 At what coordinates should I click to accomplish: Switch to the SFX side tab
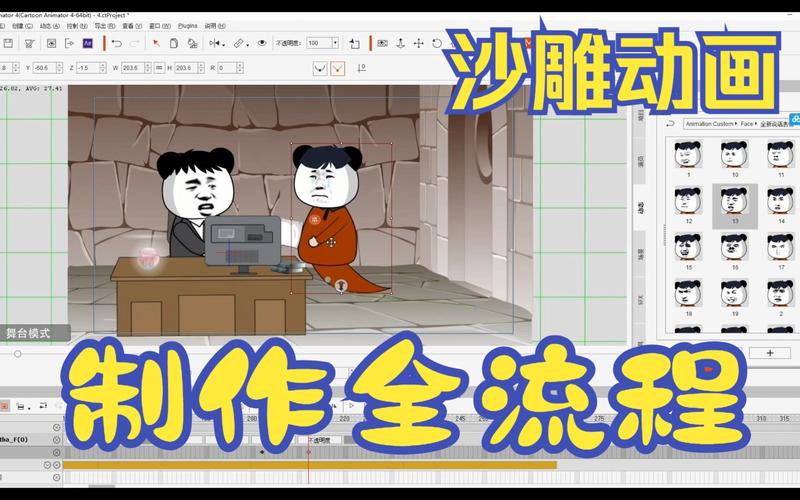[x=641, y=300]
